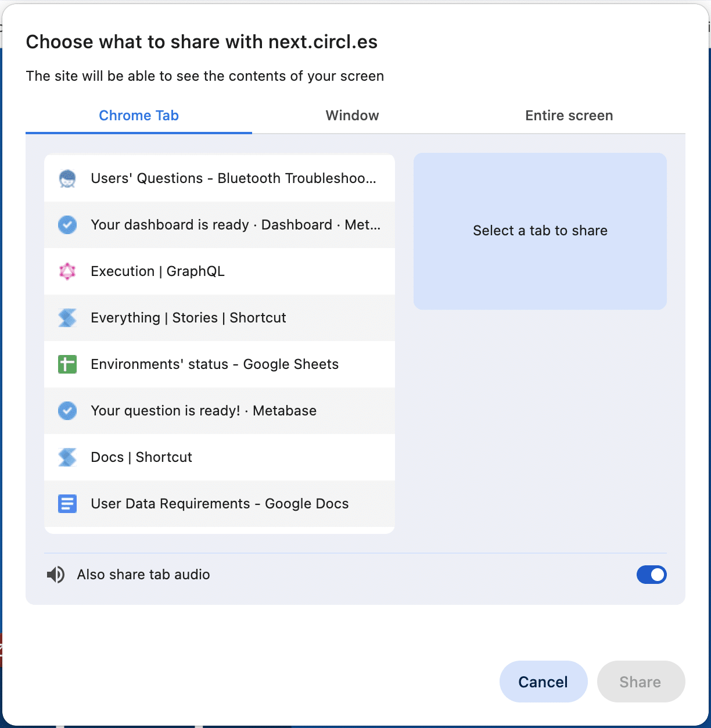Switch to the Entire screen tab
This screenshot has width=711, height=728.
[x=569, y=115]
